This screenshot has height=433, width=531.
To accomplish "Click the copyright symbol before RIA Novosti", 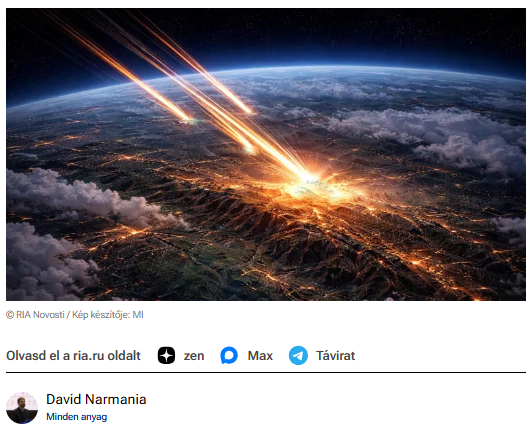I will pos(10,315).
